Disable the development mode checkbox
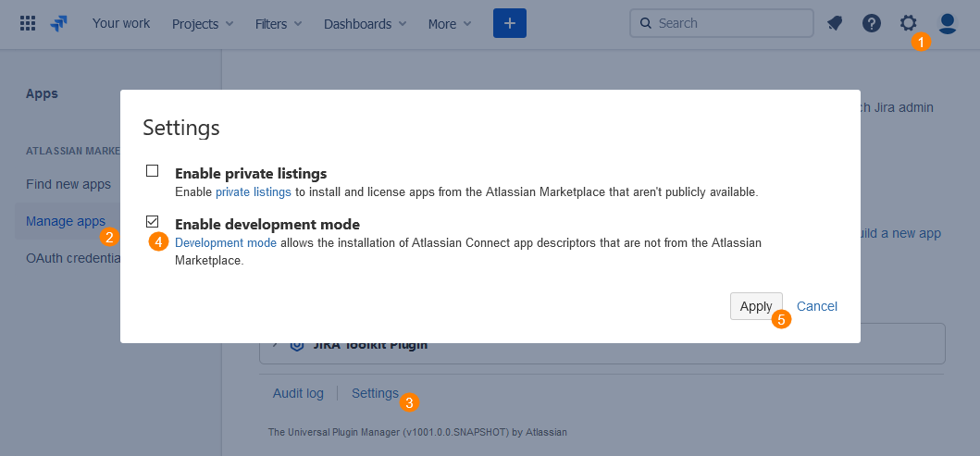Viewport: 980px width, 456px height. pos(153,222)
